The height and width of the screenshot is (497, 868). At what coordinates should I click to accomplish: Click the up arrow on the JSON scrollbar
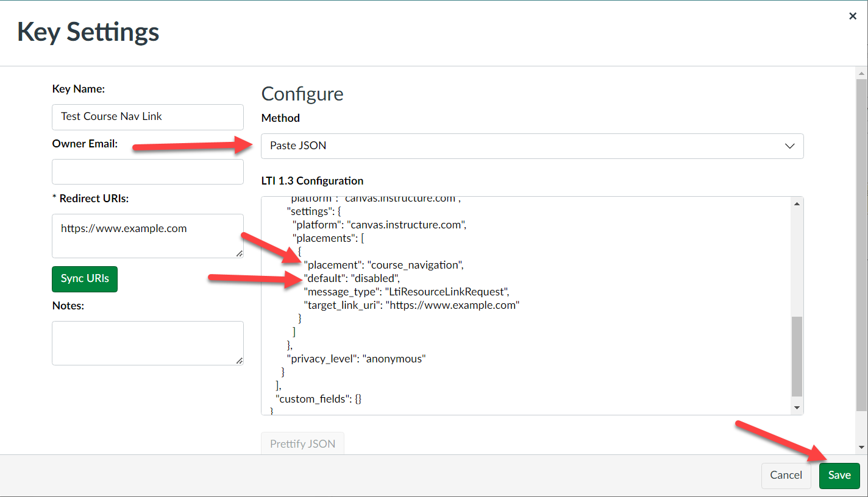coord(797,202)
